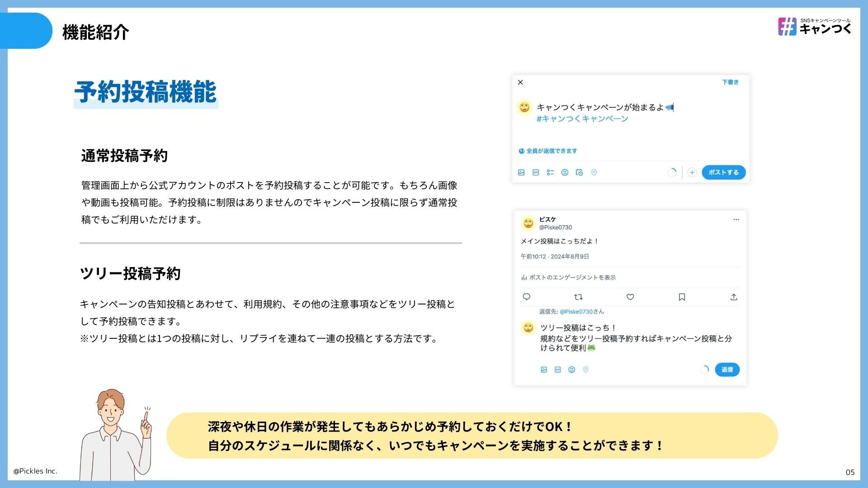Click the location pin icon in post composer
The width and height of the screenshot is (868, 488).
(x=594, y=172)
